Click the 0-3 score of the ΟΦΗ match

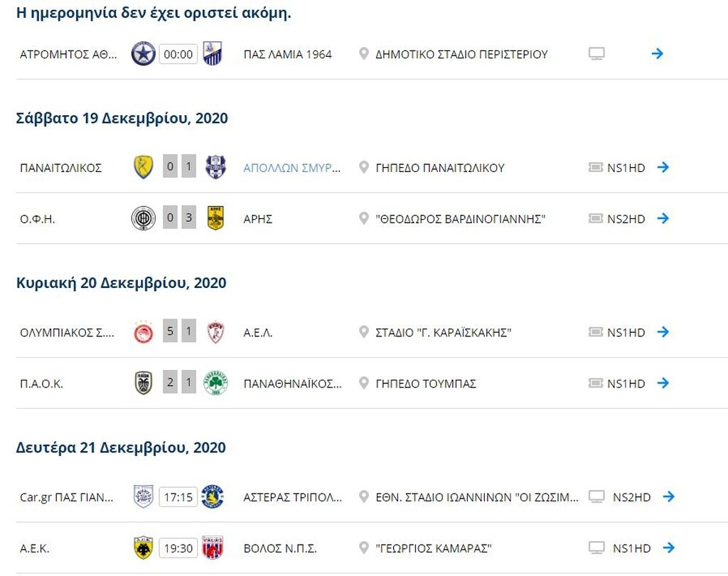point(180,218)
